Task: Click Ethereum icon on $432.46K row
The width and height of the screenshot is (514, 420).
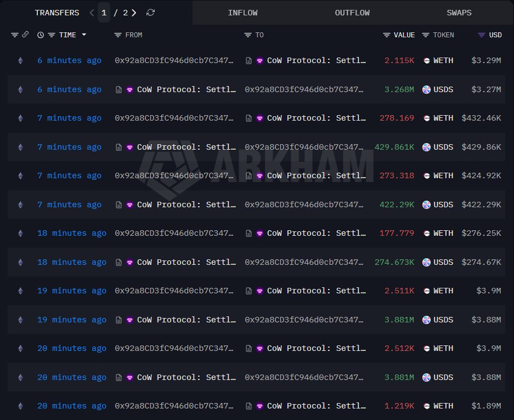Action: tap(20, 118)
